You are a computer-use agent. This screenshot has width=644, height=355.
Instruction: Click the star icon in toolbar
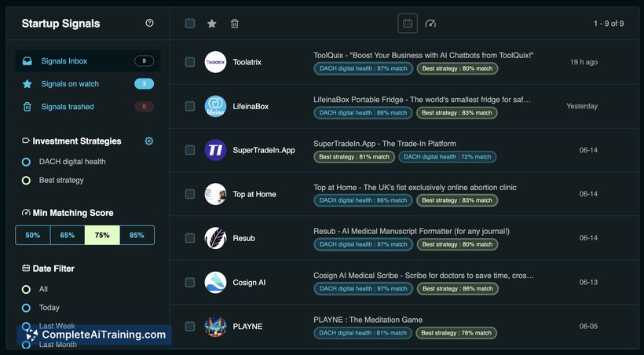click(x=212, y=24)
